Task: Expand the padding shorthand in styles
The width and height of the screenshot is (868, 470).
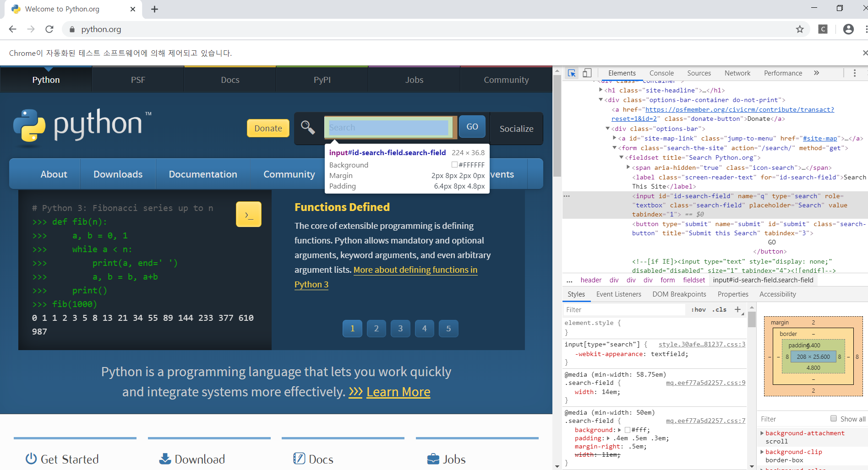Action: [608, 438]
